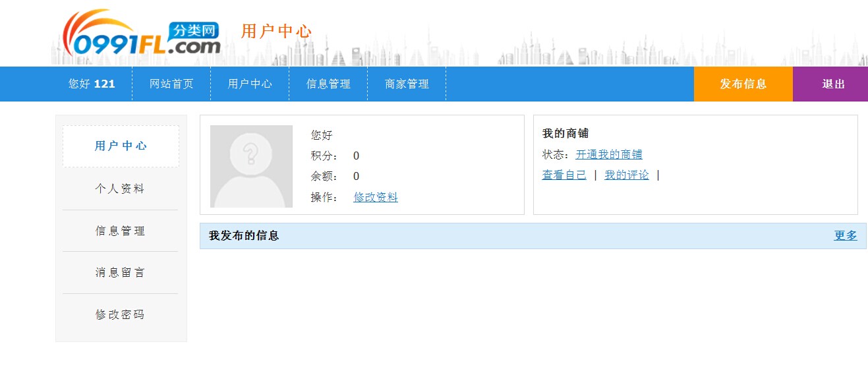Click 更多 in the 我发布的信息 header
This screenshot has width=868, height=379.
846,235
